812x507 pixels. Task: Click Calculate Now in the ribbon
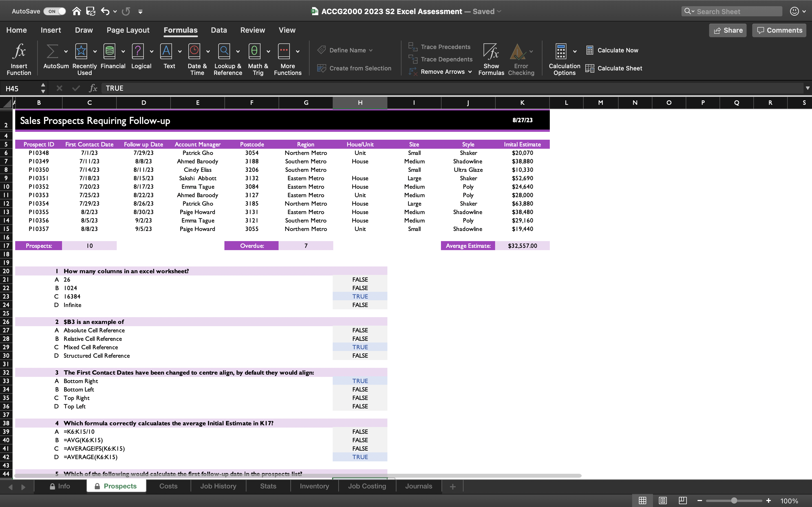coord(612,50)
